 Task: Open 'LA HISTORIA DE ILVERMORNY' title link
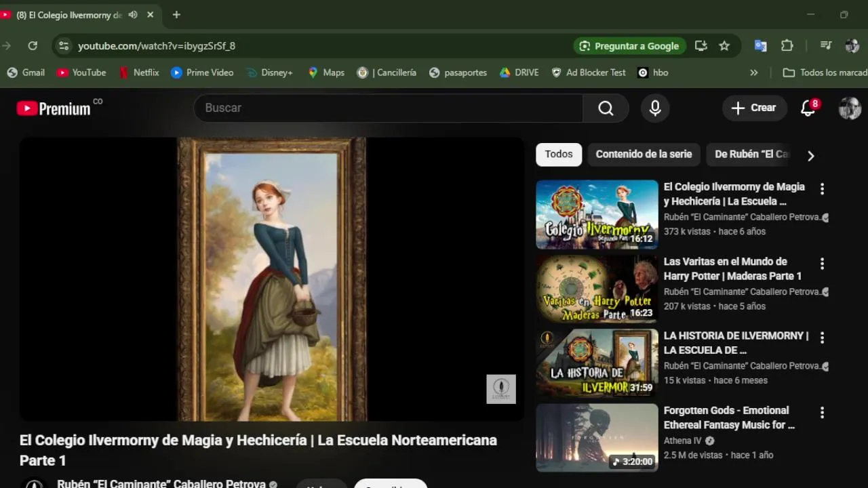[x=736, y=343]
